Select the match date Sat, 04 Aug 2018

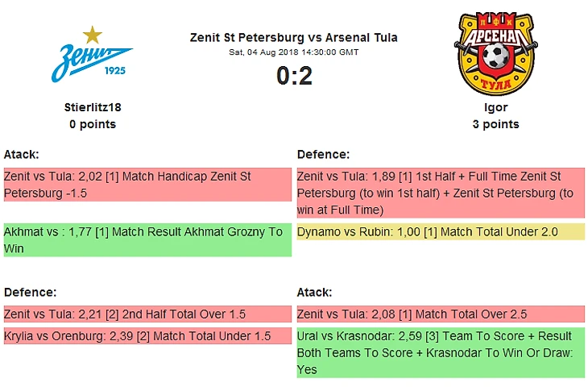294,52
